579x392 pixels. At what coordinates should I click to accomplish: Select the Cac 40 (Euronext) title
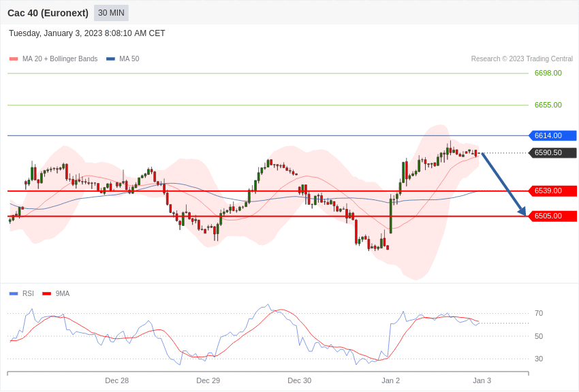coord(48,13)
